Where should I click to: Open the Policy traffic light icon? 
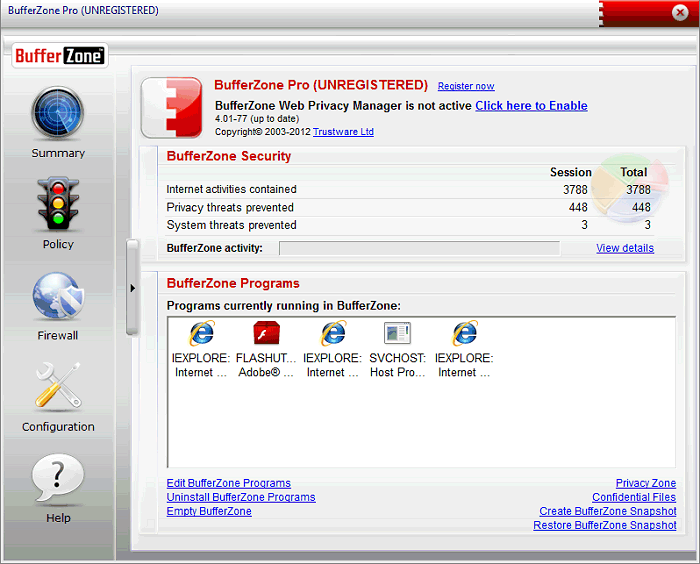click(x=58, y=203)
